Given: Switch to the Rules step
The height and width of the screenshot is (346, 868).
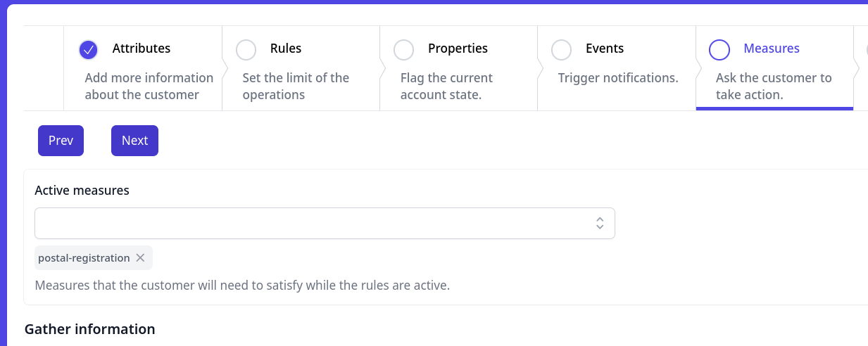Looking at the screenshot, I should coord(301,68).
